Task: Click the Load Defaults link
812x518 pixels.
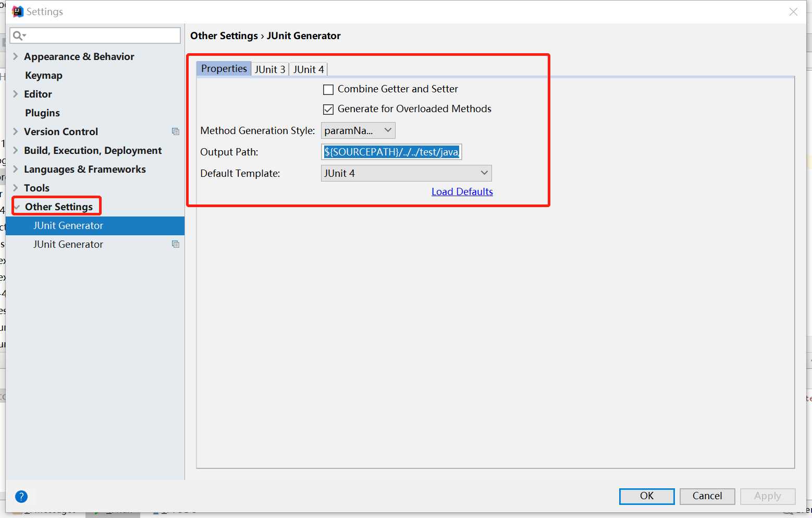Action: (462, 191)
